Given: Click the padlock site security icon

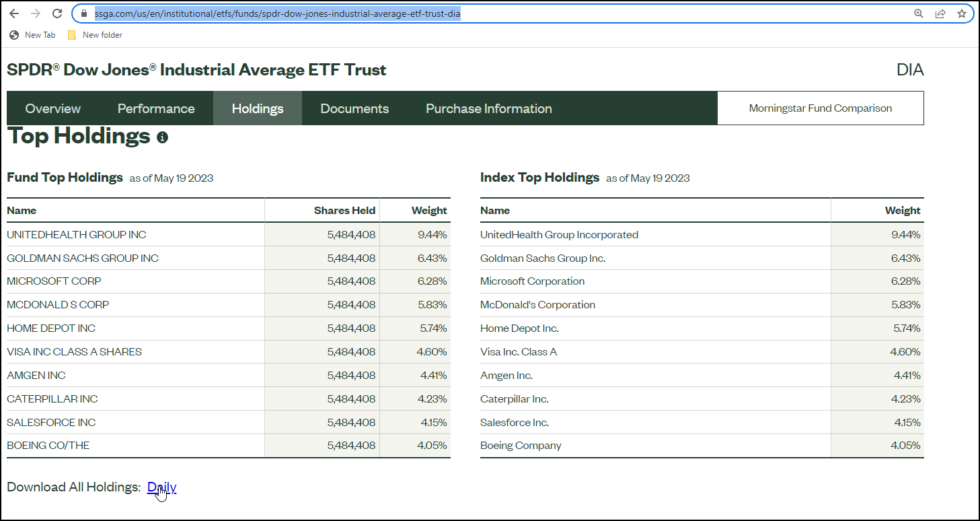Looking at the screenshot, I should [x=84, y=13].
